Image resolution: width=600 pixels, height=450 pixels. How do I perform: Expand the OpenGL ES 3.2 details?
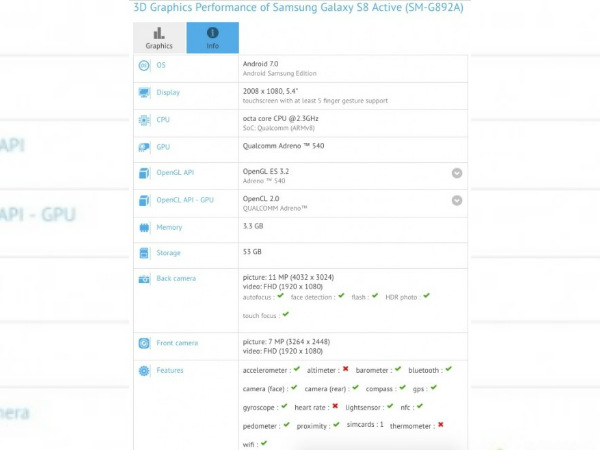(x=457, y=173)
